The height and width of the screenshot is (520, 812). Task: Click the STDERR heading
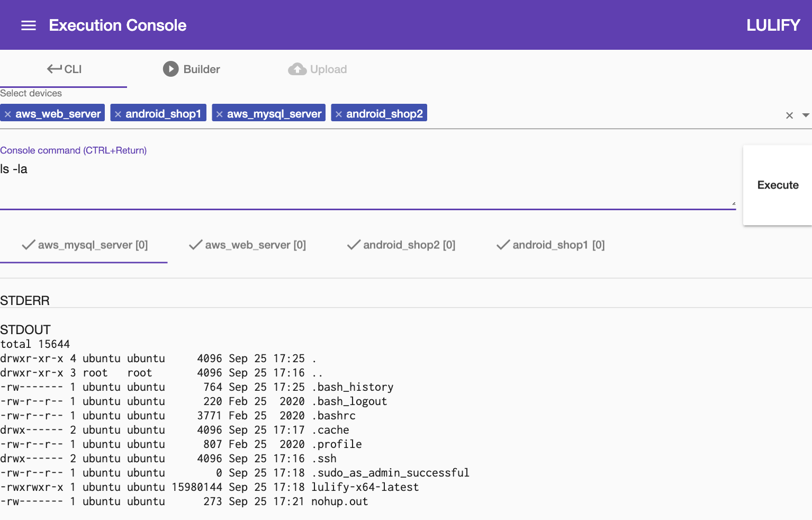point(25,301)
